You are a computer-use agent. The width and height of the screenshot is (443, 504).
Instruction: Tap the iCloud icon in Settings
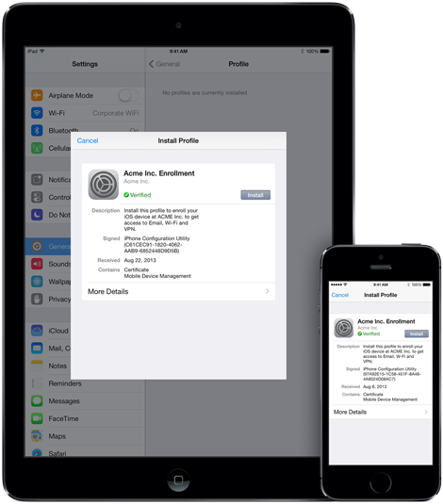coord(37,331)
